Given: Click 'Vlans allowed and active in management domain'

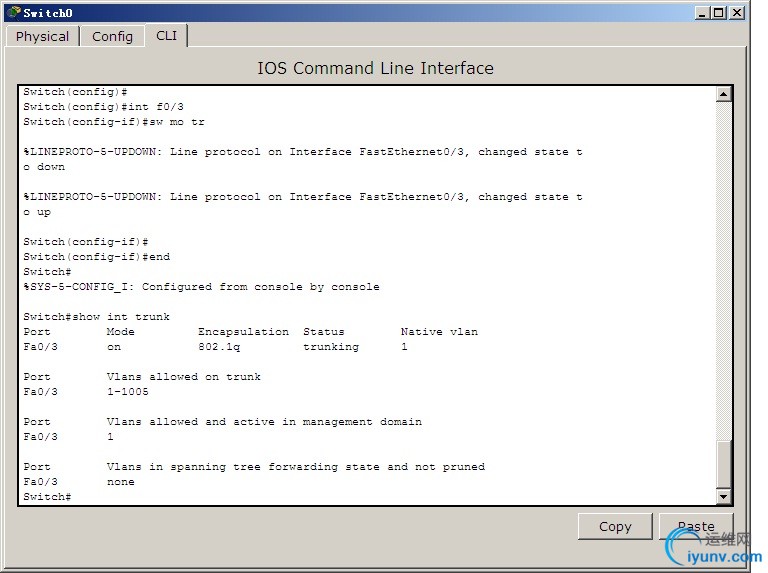Looking at the screenshot, I should coord(264,422).
